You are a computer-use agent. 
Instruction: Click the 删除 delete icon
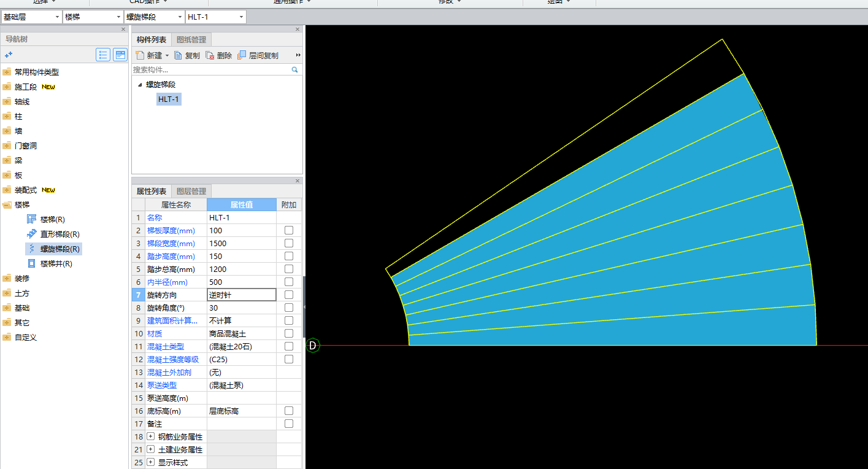[210, 55]
